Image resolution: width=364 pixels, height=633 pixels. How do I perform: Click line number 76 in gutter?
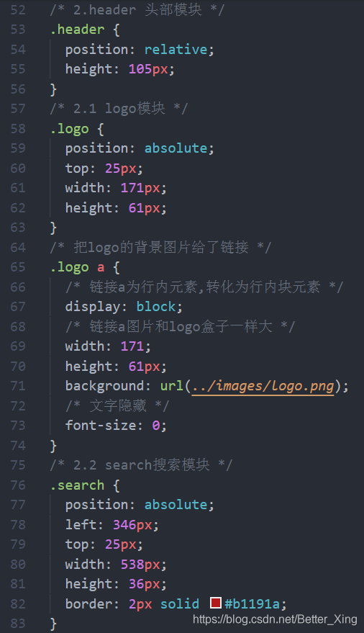point(18,485)
